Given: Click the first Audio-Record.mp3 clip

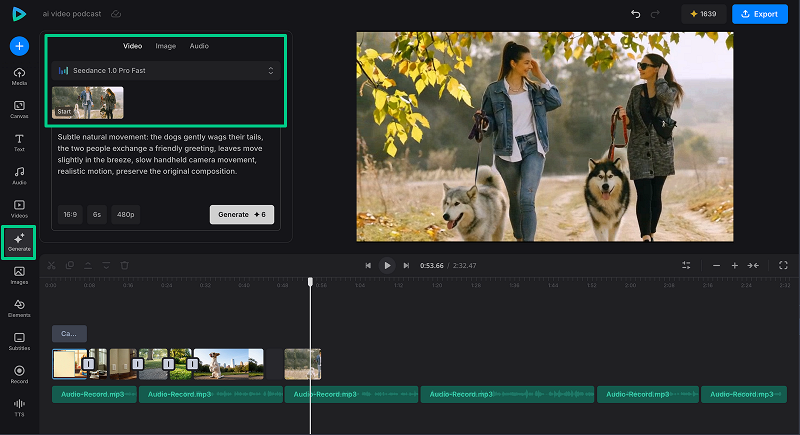Looking at the screenshot, I should tap(94, 394).
